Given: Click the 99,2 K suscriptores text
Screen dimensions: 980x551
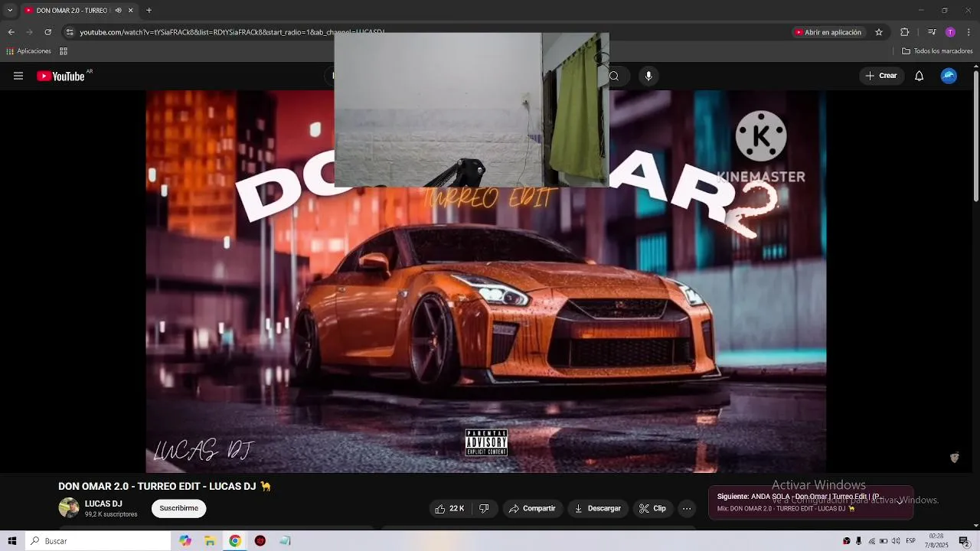Looking at the screenshot, I should click(111, 514).
